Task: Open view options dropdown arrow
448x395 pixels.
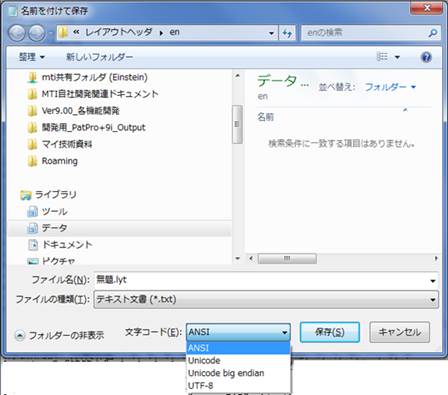Action: tap(397, 57)
